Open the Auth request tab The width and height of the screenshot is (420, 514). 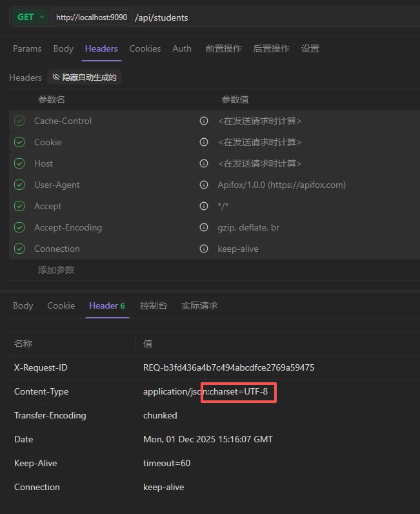pyautogui.click(x=182, y=48)
